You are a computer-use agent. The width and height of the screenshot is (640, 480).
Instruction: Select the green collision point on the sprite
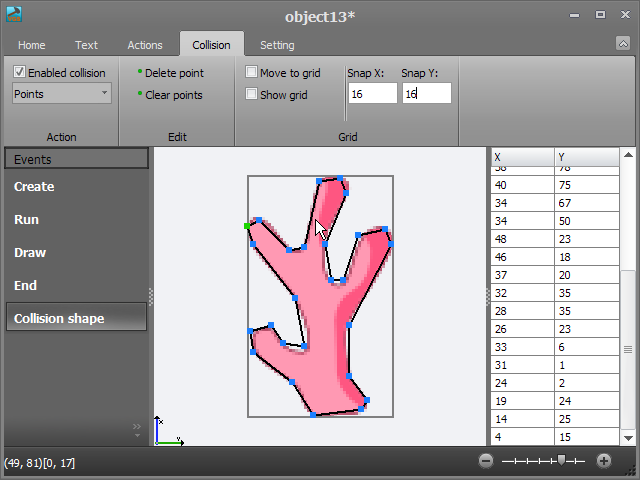click(x=247, y=227)
